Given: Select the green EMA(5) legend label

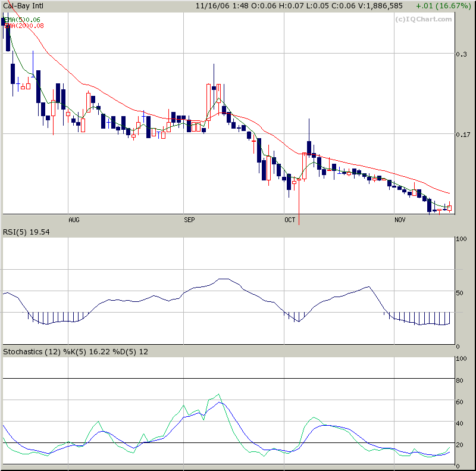Looking at the screenshot, I should click(23, 20).
